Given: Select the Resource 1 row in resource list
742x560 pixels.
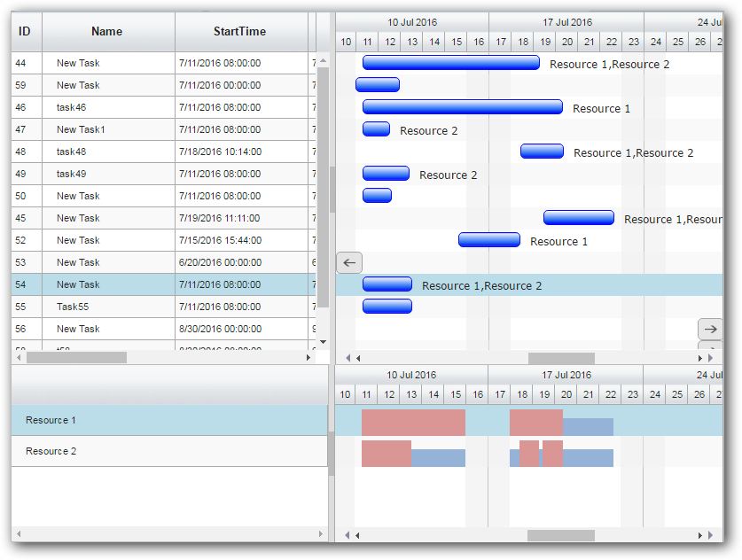Looking at the screenshot, I should [168, 421].
